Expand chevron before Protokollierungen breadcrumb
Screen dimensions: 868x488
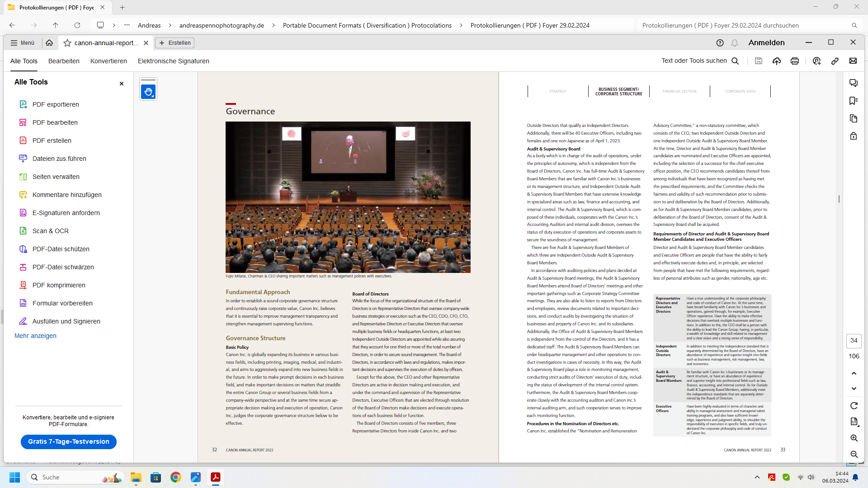click(461, 25)
